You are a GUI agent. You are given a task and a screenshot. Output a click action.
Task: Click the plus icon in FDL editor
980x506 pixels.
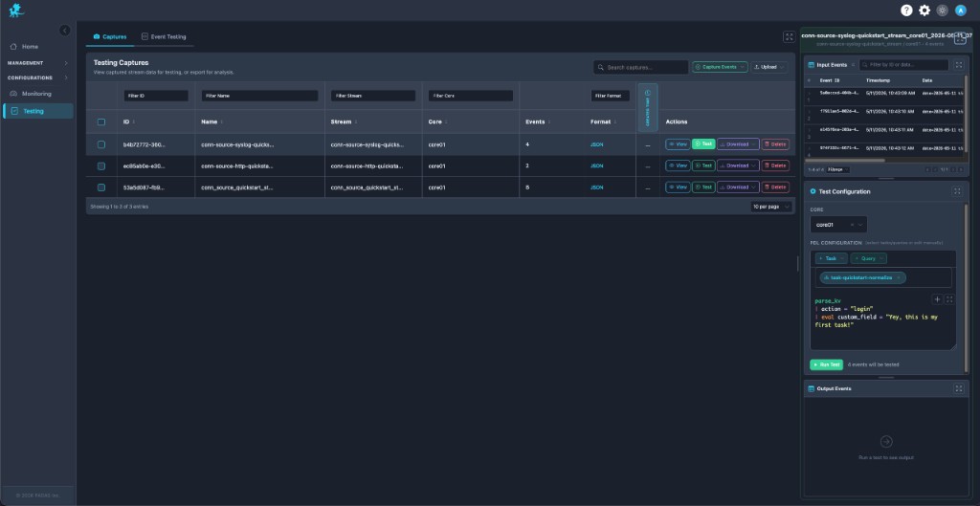937,299
